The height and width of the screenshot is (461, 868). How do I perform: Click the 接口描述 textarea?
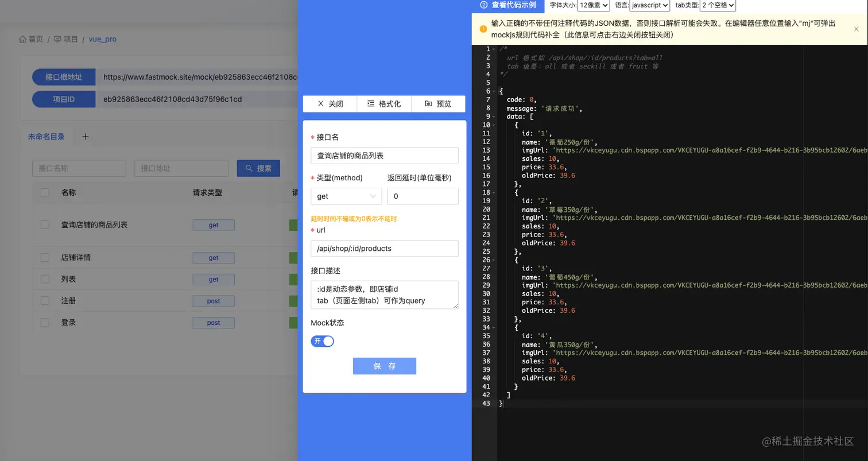(385, 295)
